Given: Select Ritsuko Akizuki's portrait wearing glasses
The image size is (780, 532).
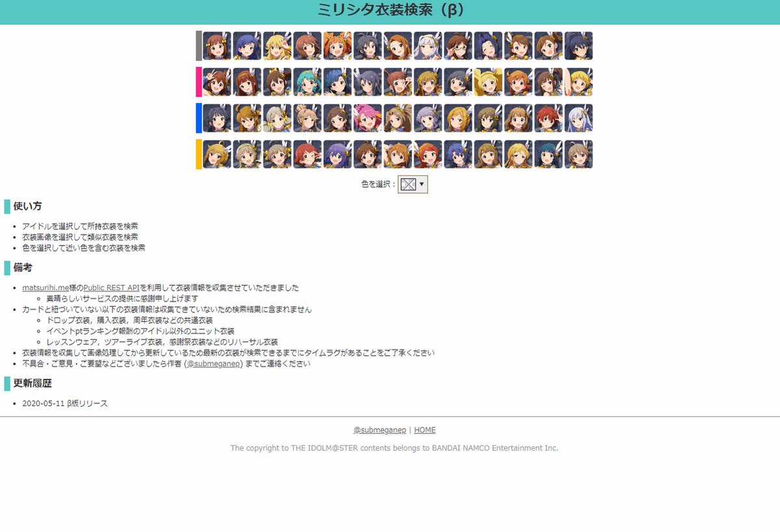Looking at the screenshot, I should click(458, 45).
